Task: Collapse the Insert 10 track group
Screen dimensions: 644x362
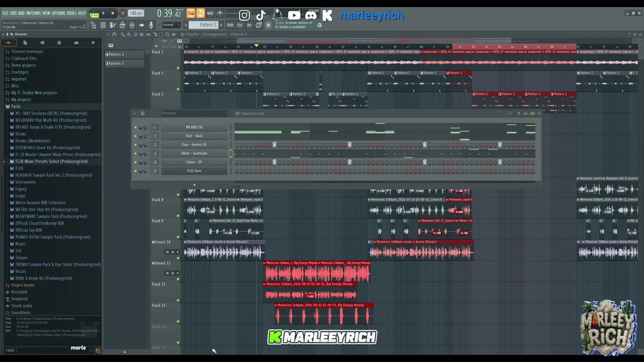Action: pyautogui.click(x=153, y=242)
